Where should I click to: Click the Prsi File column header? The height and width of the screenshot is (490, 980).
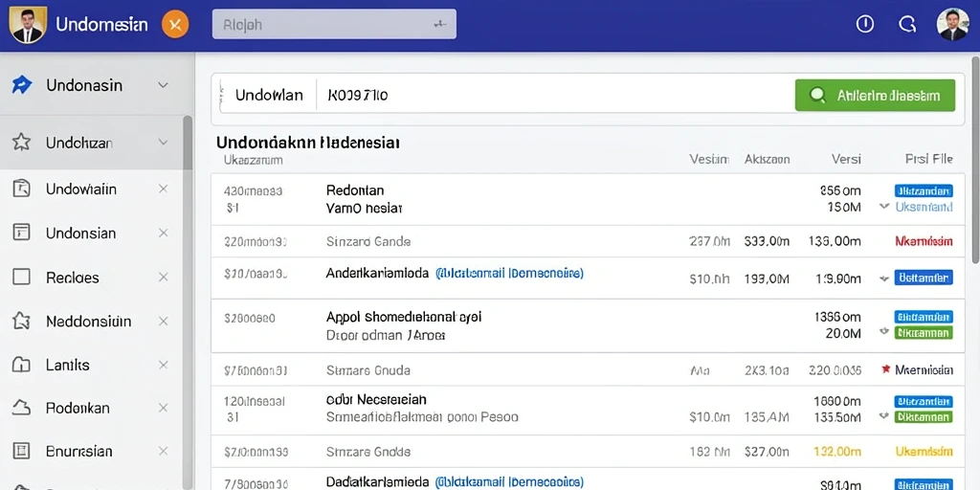(928, 160)
